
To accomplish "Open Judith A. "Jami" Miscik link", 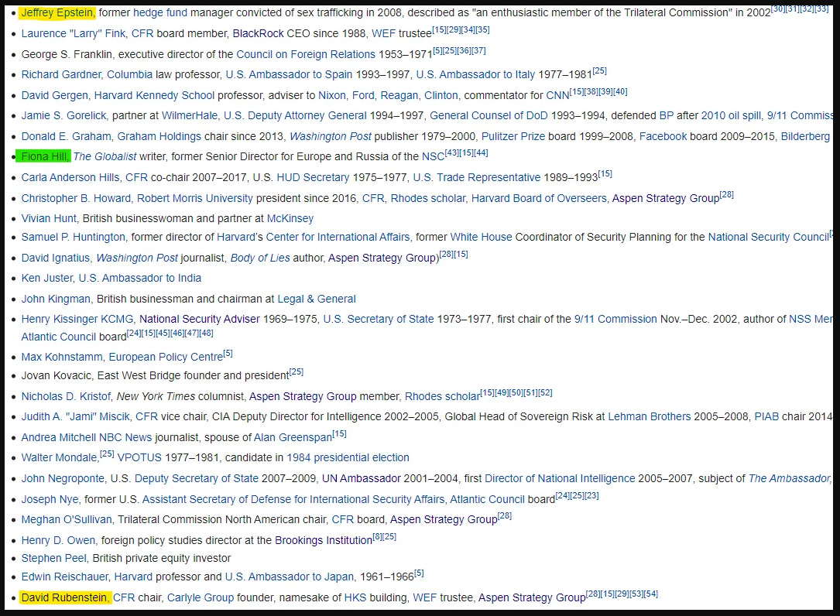I will point(76,417).
